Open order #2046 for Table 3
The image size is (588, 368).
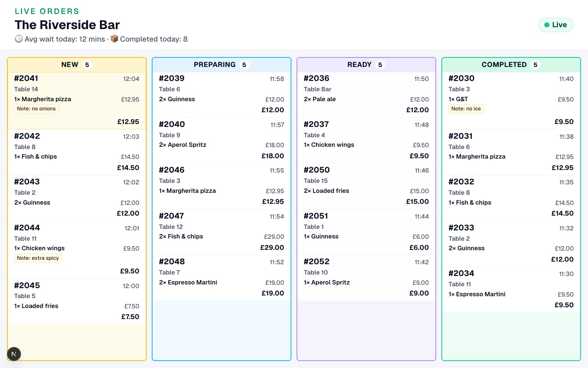(x=222, y=186)
